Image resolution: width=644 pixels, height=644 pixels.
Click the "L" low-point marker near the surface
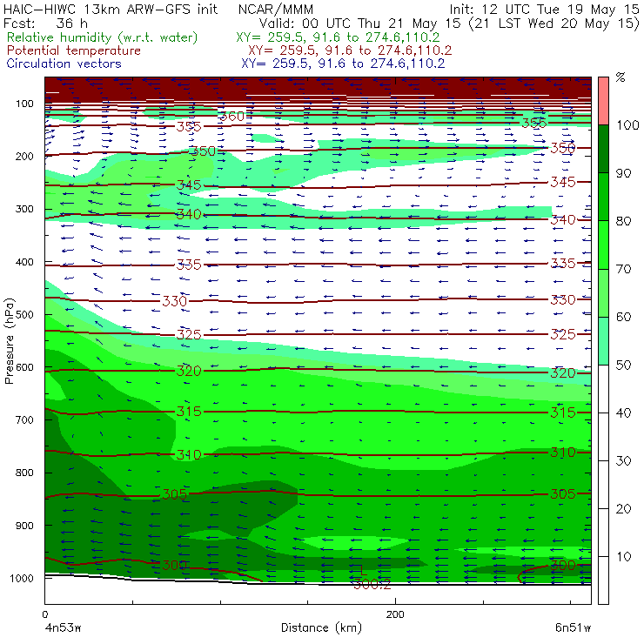[x=363, y=570]
